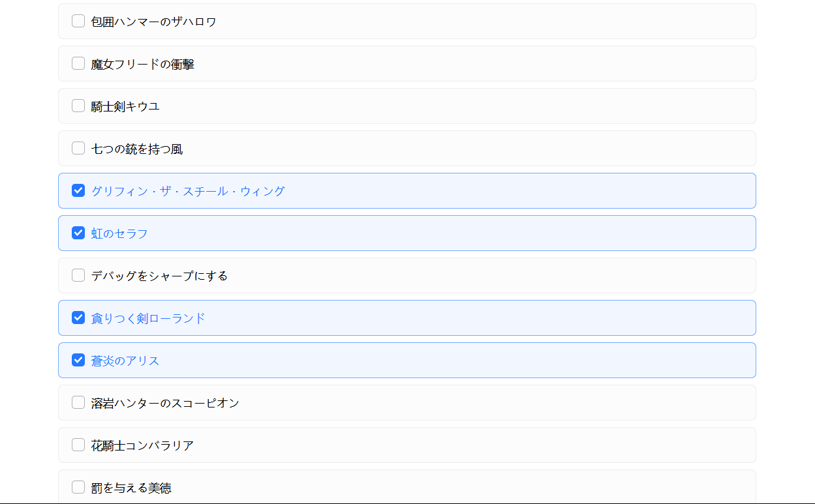Click the label text 溶岩ハンターのスコーピオン

click(x=165, y=403)
